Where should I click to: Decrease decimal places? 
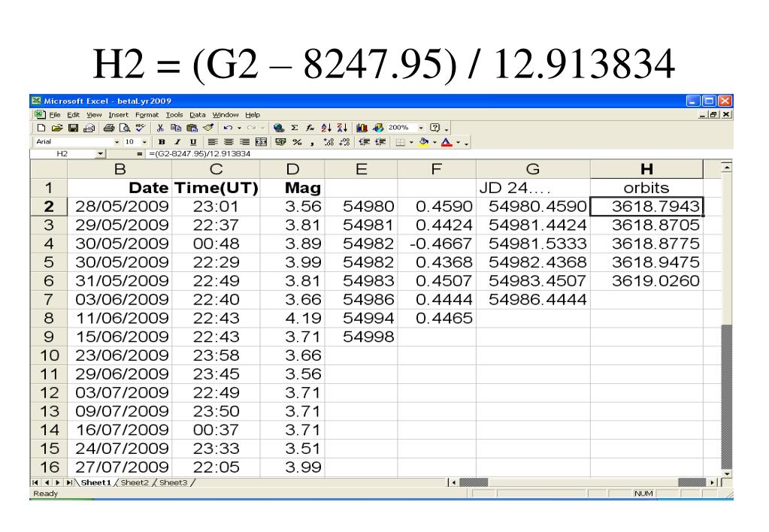click(344, 142)
